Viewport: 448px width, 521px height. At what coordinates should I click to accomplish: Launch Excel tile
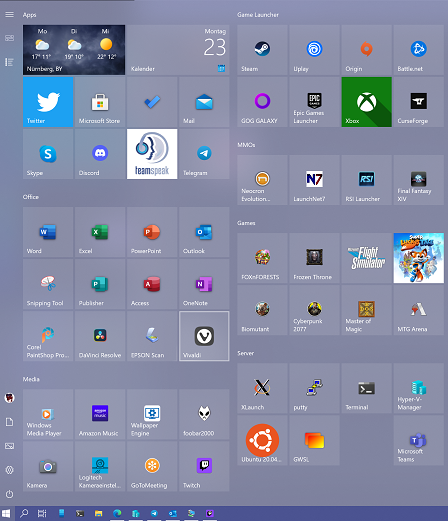point(100,232)
